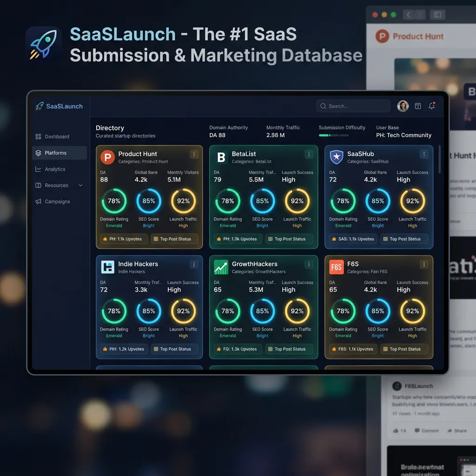
Task: Open GrowthHackers card options menu
Action: coord(309,264)
